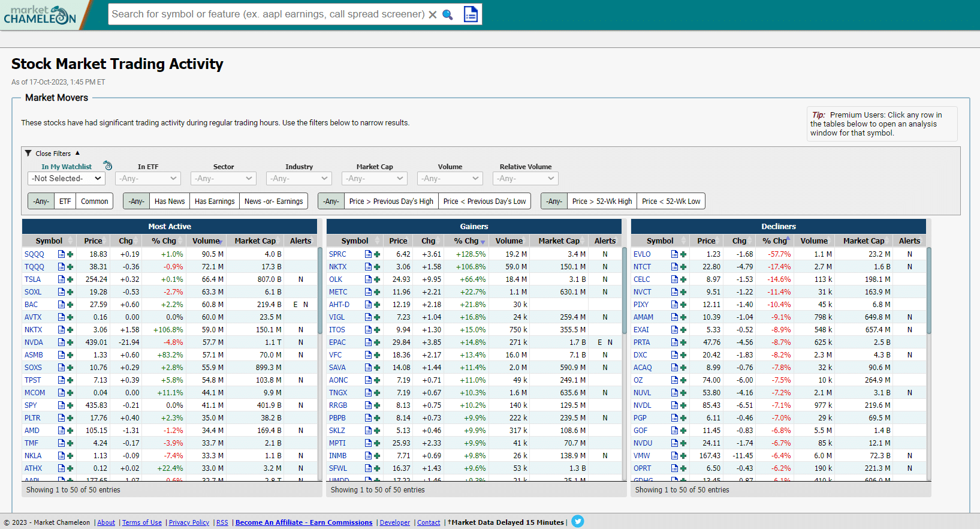The height and width of the screenshot is (529, 980).
Task: Click the Market Chameleon logo
Action: tap(40, 15)
